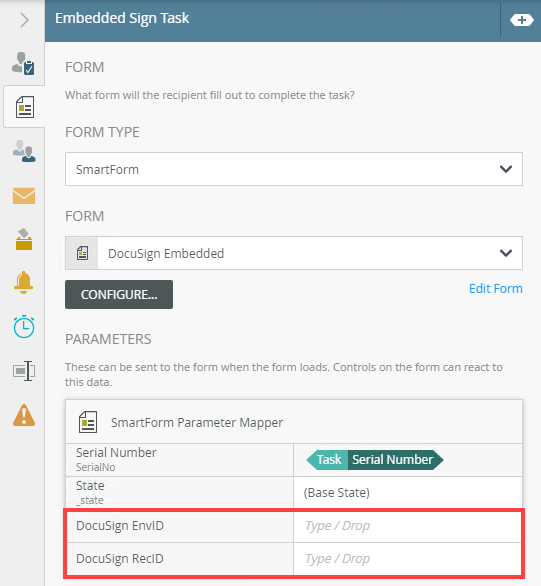This screenshot has width=541, height=586.
Task: Open the Properties text-cursor icon tab
Action: point(24,371)
